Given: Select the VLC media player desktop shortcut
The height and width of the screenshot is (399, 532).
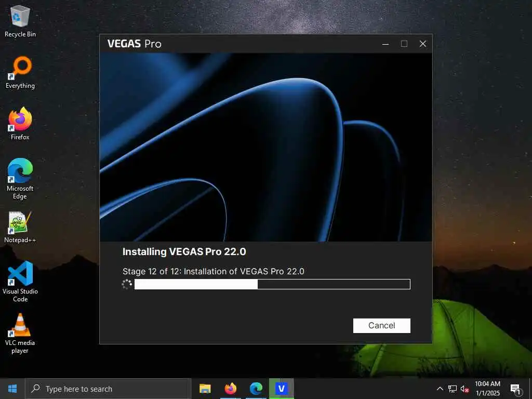Looking at the screenshot, I should (x=20, y=334).
